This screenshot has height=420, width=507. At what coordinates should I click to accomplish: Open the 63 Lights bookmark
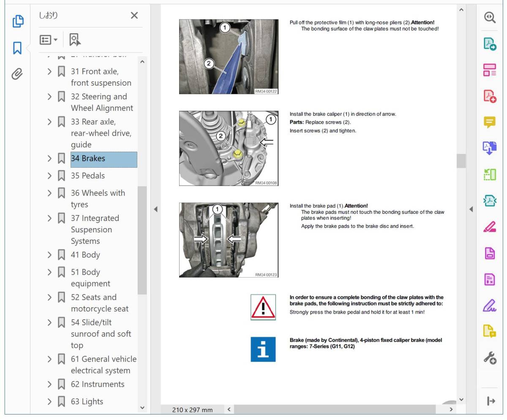coord(87,401)
